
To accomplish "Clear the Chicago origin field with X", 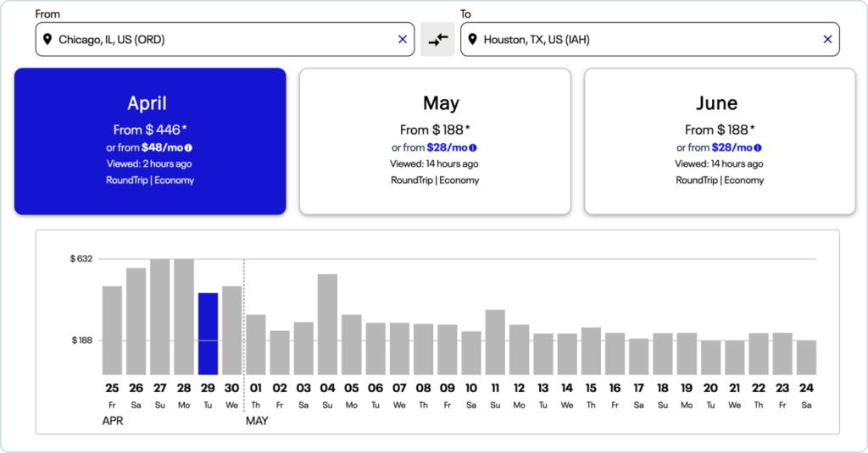I will point(403,39).
